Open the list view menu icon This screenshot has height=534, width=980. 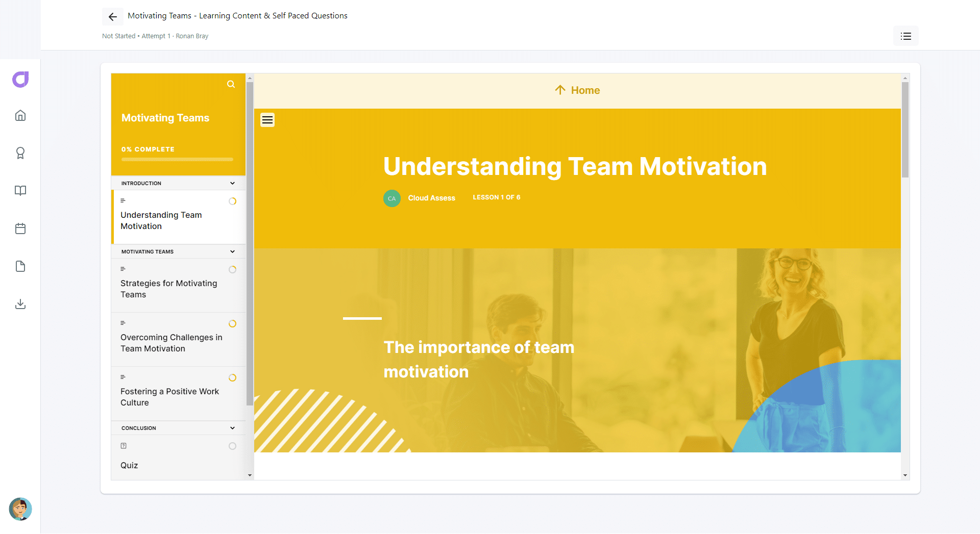pyautogui.click(x=906, y=36)
